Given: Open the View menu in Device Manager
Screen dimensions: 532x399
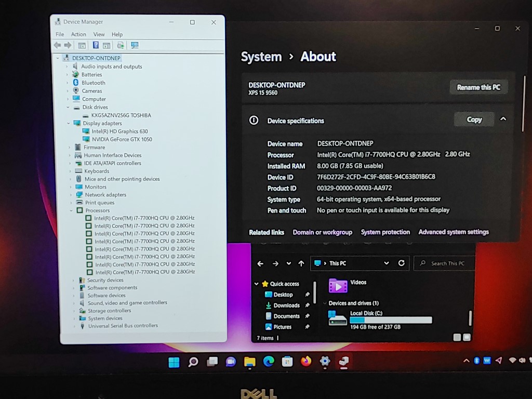Looking at the screenshot, I should (x=99, y=34).
